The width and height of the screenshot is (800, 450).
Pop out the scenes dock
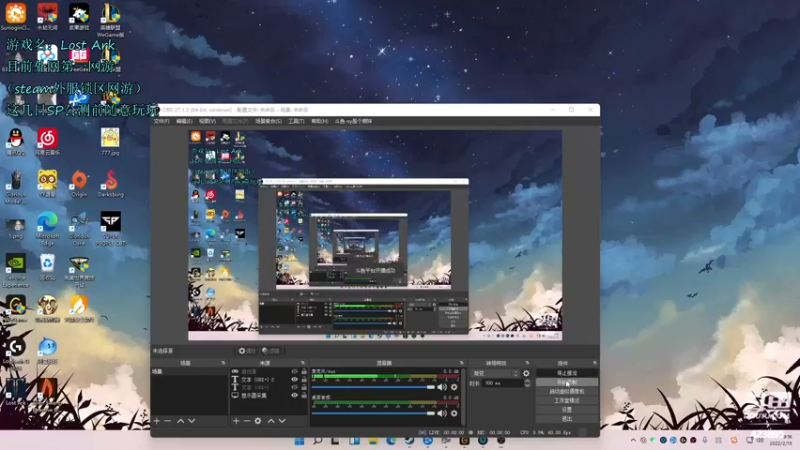223,363
